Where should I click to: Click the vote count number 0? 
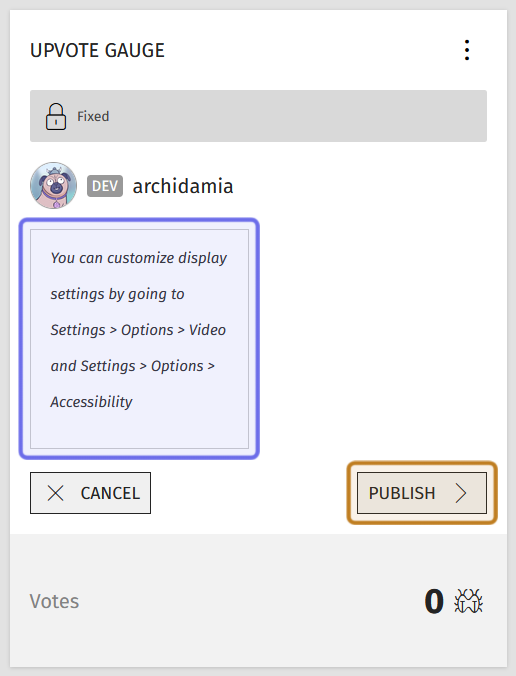pyautogui.click(x=434, y=601)
